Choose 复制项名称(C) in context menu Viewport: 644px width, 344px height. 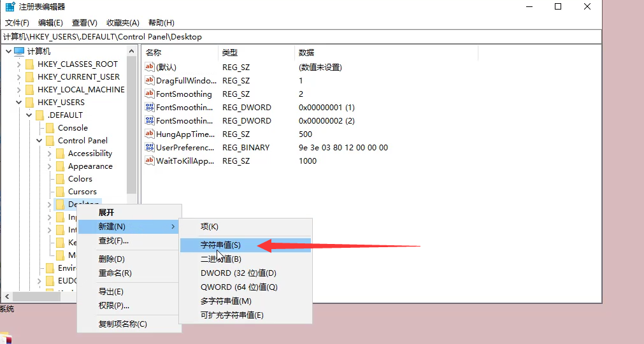128,324
